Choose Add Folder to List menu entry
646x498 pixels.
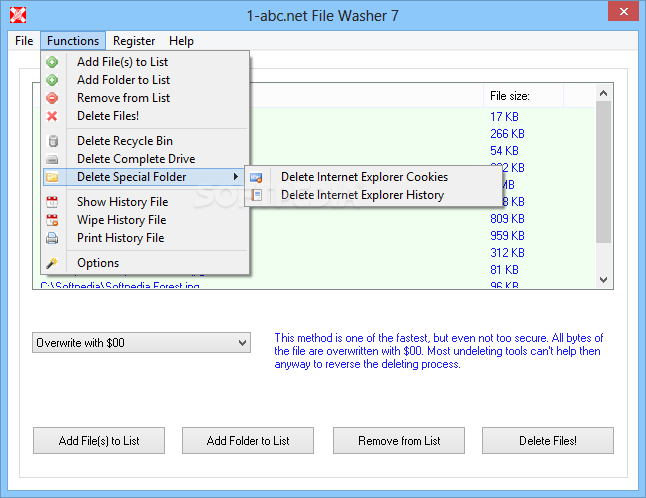click(146, 80)
